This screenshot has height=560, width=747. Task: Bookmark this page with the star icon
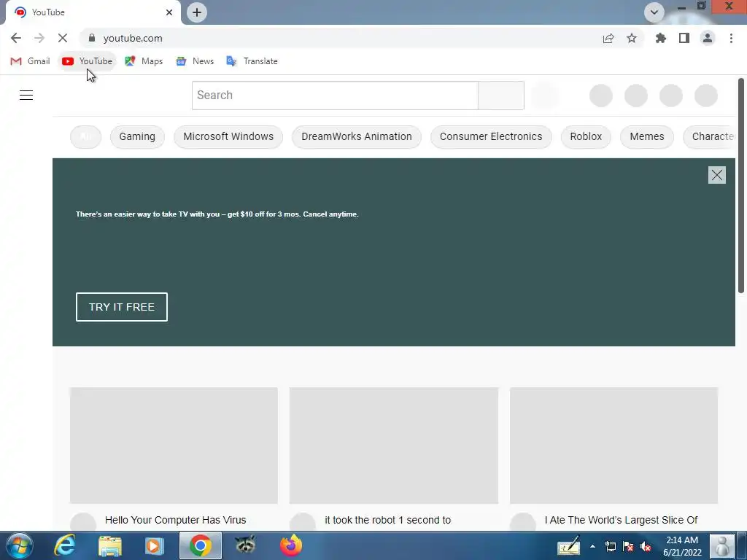(632, 38)
